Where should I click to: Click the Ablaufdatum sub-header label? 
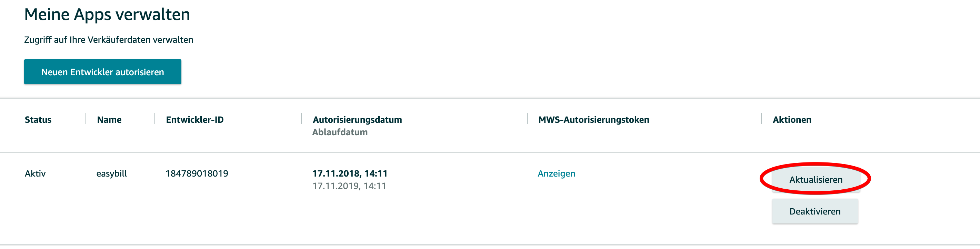pos(340,132)
